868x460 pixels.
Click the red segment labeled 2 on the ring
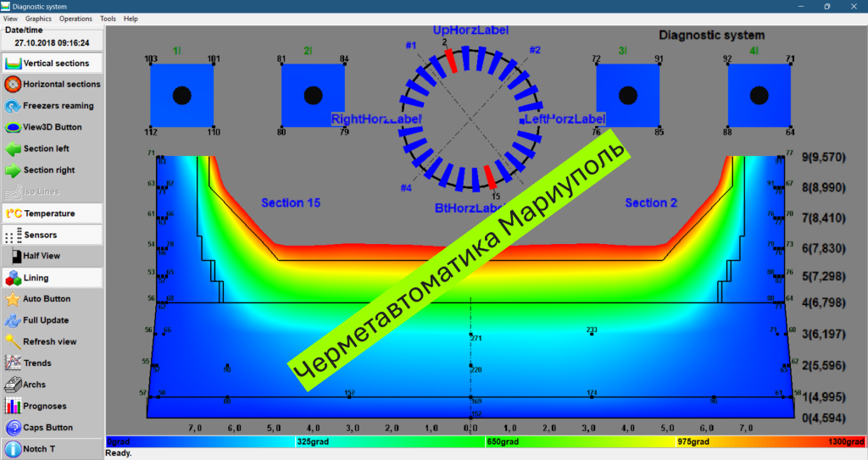451,61
